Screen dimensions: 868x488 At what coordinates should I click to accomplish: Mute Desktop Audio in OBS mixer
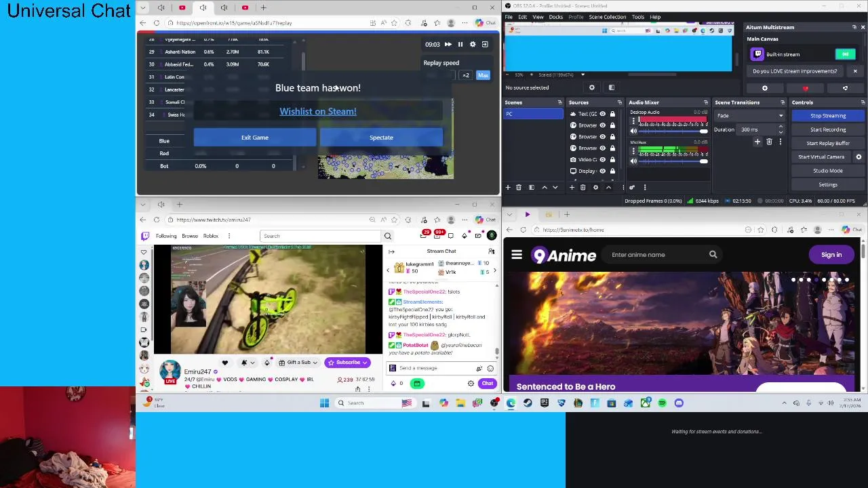click(633, 130)
